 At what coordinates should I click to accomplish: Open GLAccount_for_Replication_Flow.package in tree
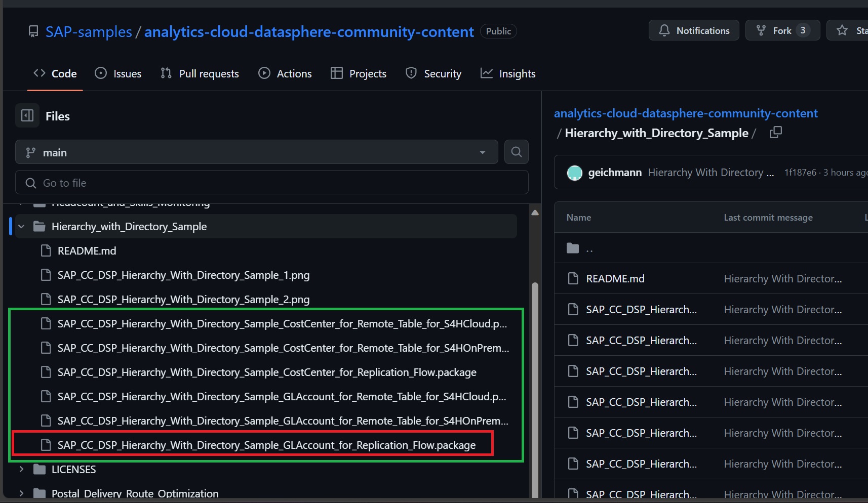click(x=266, y=445)
